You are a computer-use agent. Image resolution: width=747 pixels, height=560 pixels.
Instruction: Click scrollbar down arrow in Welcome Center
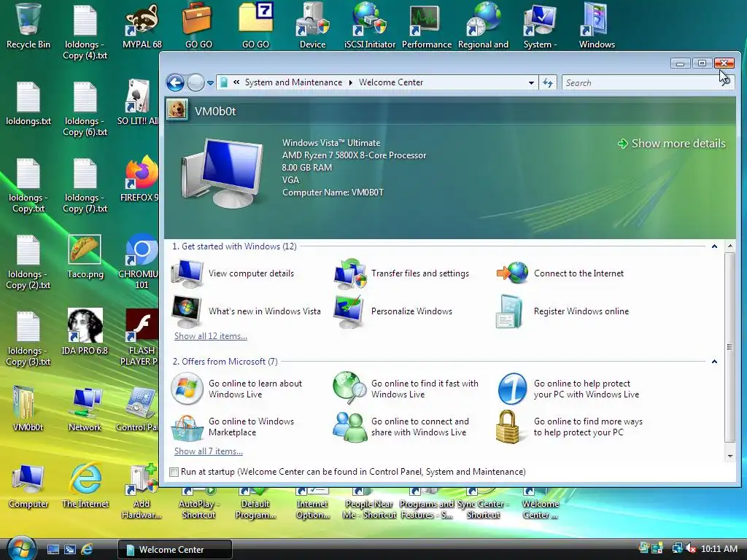coord(729,456)
